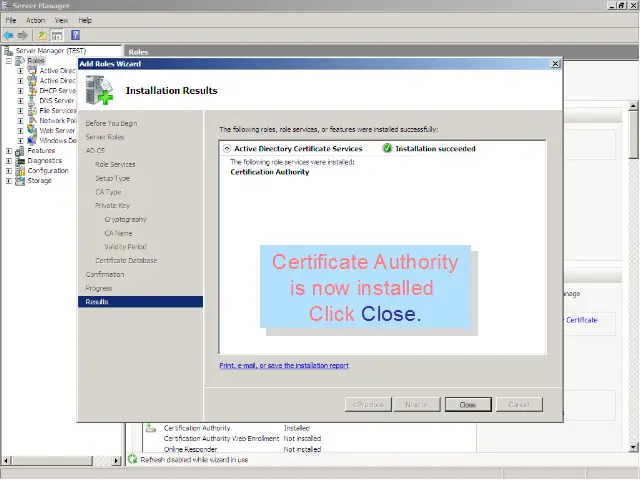
Task: Expand the Diagnostics tree node
Action: pos(9,161)
